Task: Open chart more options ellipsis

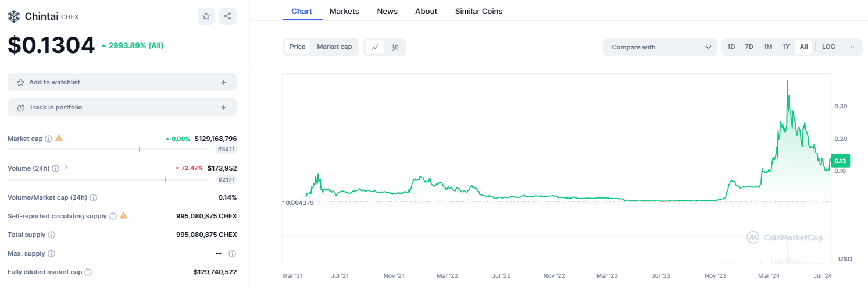Action: click(853, 47)
